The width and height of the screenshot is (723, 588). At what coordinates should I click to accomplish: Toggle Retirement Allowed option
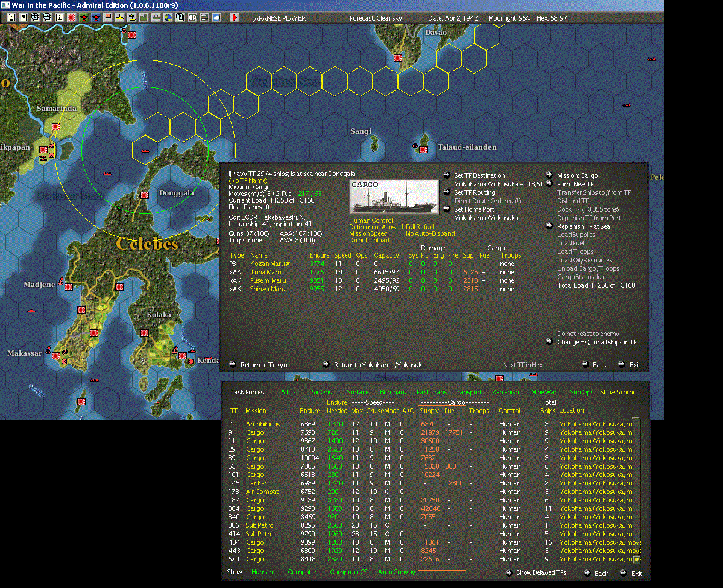click(376, 227)
